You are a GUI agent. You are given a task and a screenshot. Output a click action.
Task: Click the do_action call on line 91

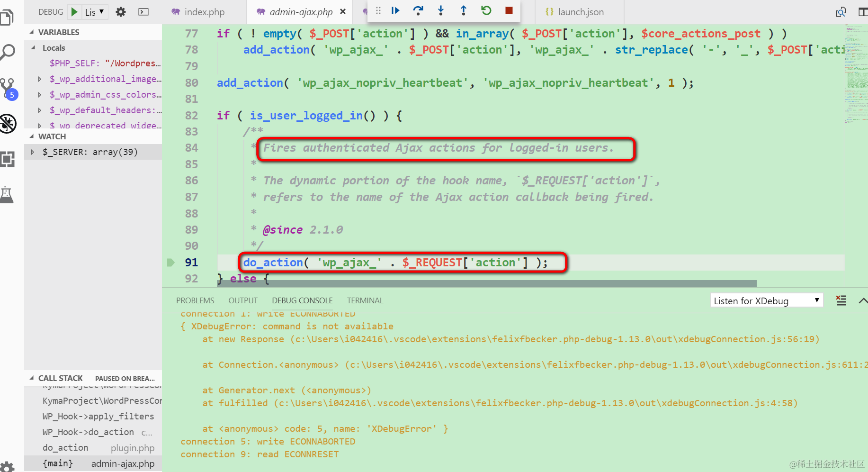point(273,263)
